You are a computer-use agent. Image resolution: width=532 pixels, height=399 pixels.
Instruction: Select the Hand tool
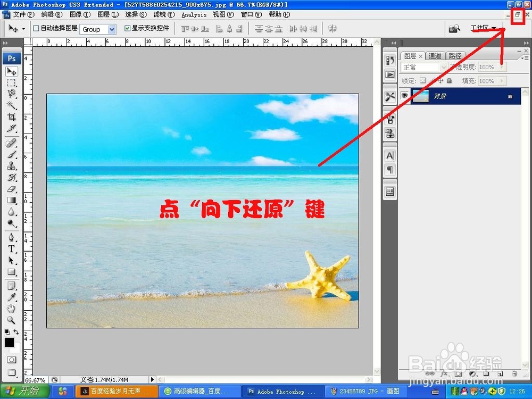coord(12,309)
